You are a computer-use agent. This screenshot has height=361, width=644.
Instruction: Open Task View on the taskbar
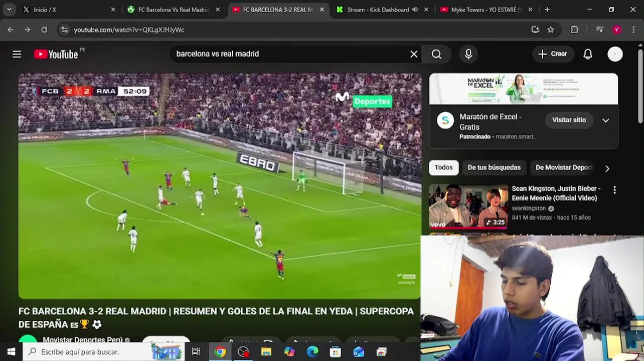click(196, 352)
